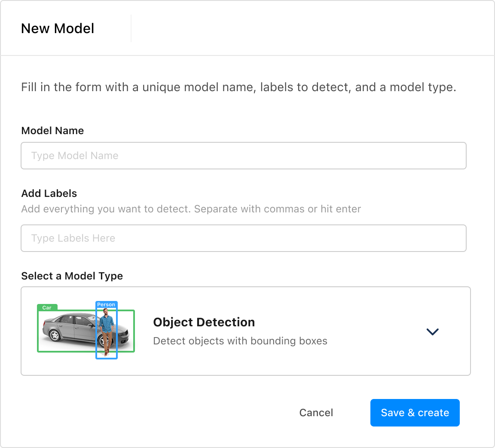Click the blue Person bounding box tag
495x448 pixels.
click(106, 305)
